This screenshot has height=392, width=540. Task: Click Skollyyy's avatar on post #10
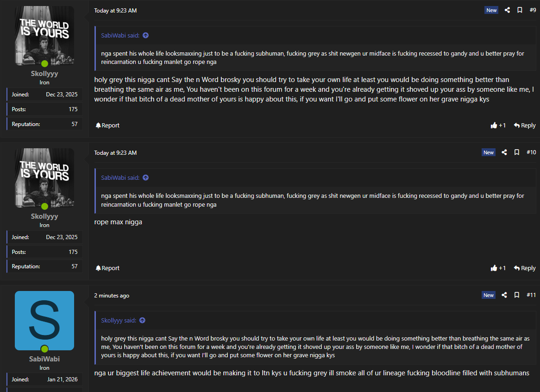pos(44,178)
